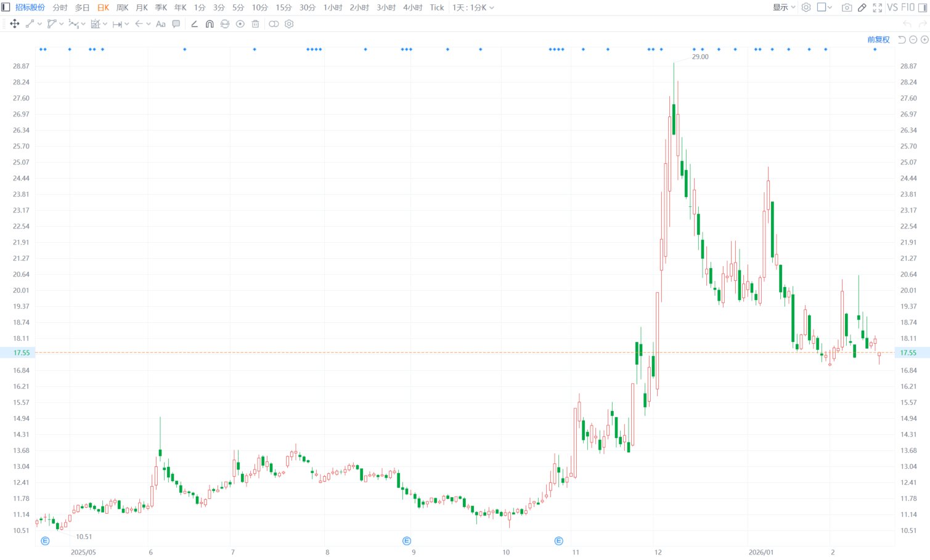The height and width of the screenshot is (560, 930).
Task: Select the eraser tool in drawing toolbar
Action: [194, 24]
